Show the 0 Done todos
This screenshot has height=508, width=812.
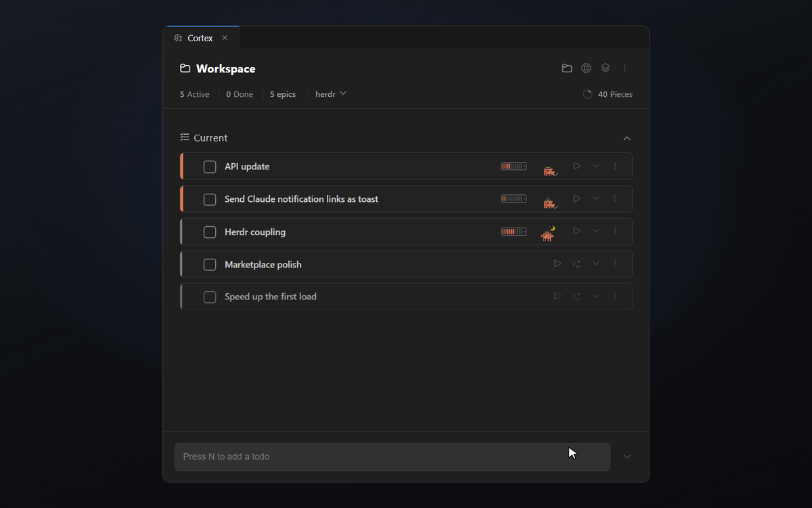(x=240, y=94)
